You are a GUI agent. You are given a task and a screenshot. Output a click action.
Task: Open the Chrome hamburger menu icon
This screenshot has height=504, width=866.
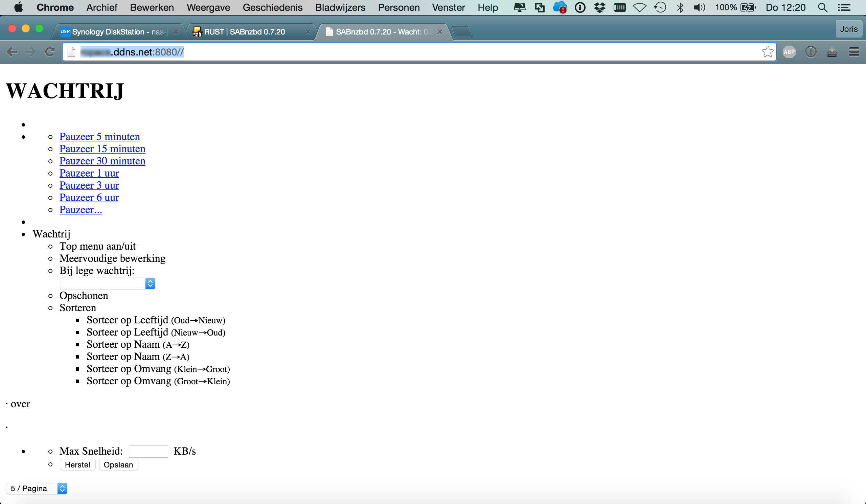point(853,52)
